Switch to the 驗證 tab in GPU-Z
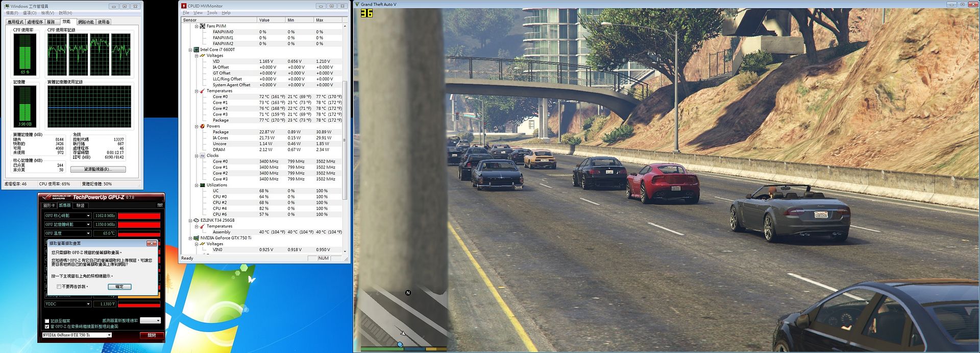This screenshot has width=980, height=353. [x=80, y=205]
